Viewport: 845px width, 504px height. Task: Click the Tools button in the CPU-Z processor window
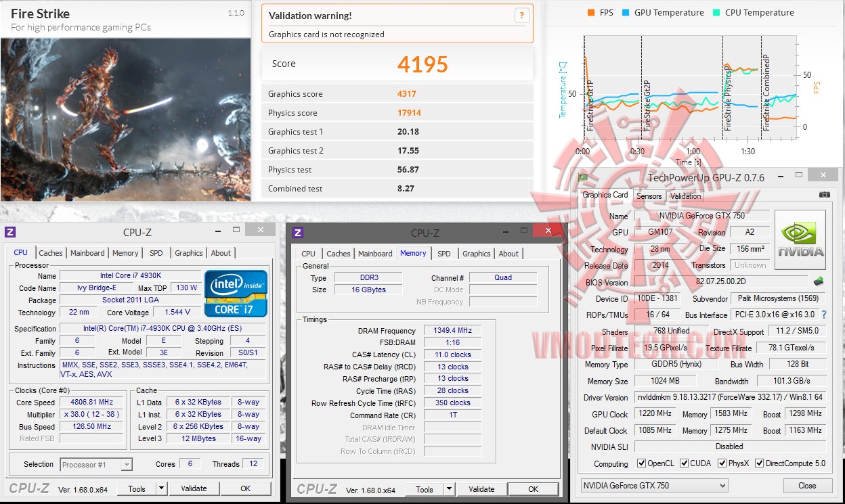[137, 488]
